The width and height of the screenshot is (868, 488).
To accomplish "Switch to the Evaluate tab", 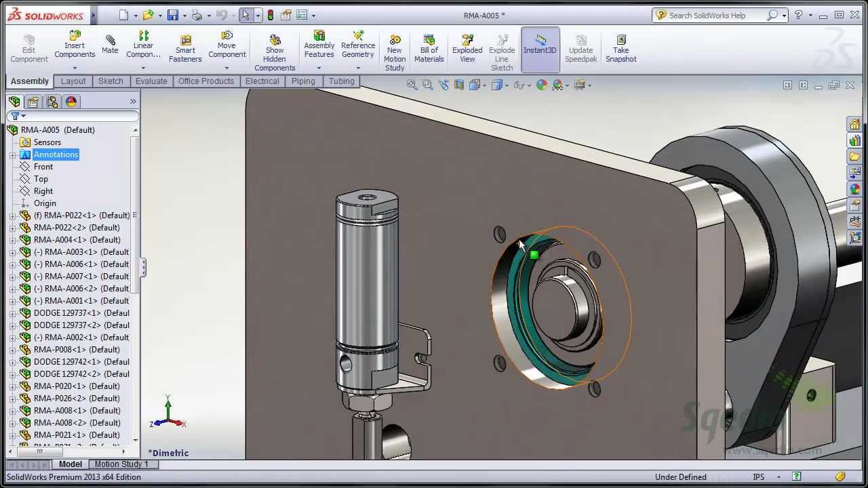I will tap(151, 81).
